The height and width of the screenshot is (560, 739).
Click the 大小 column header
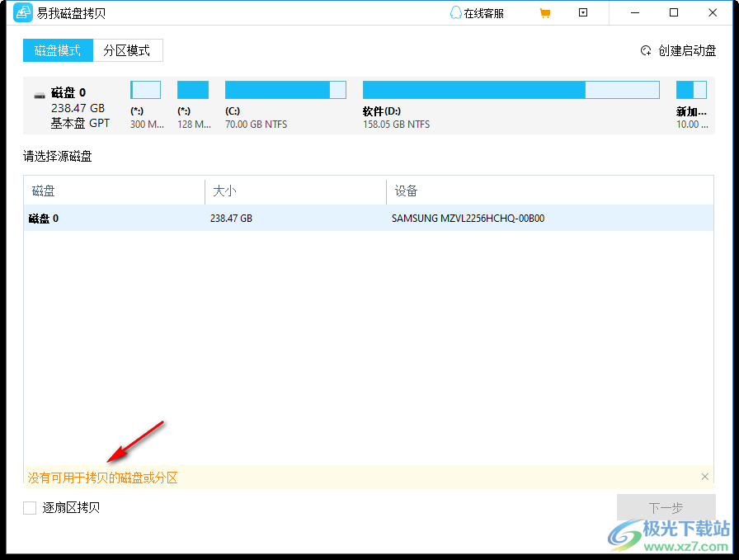pos(224,191)
